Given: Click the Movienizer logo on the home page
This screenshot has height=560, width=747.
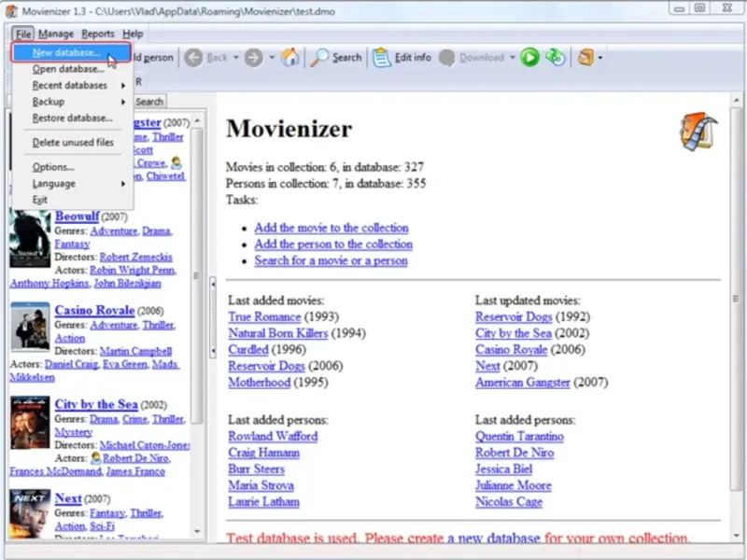Looking at the screenshot, I should point(698,132).
